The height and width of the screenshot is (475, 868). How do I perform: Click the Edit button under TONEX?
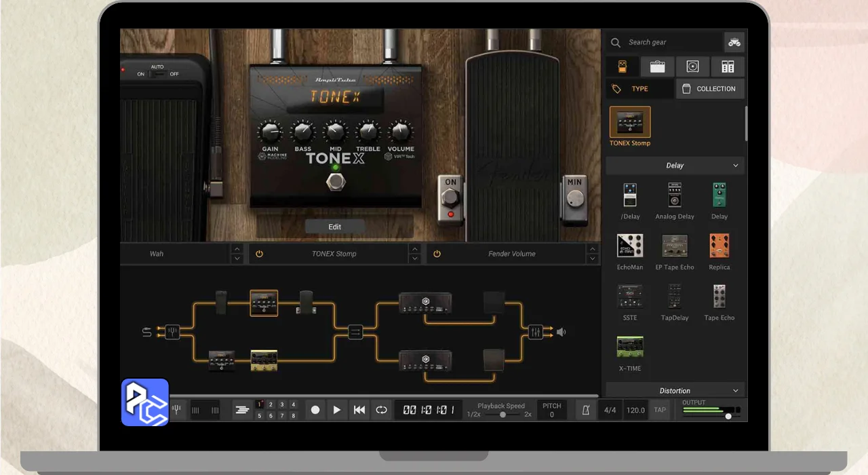tap(334, 227)
